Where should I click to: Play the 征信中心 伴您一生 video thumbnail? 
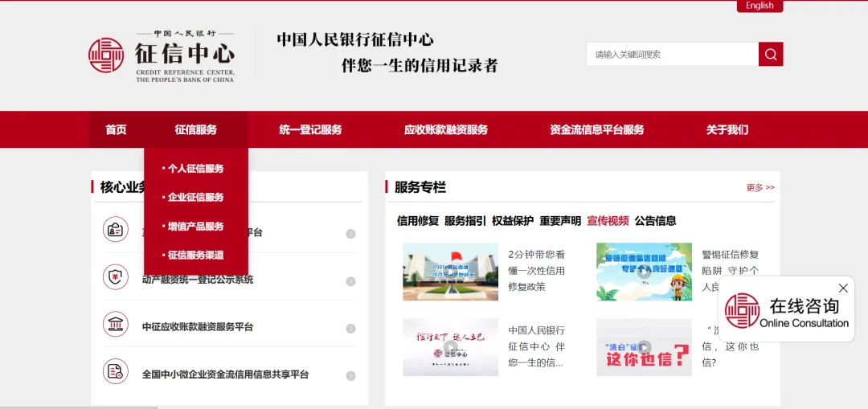450,347
